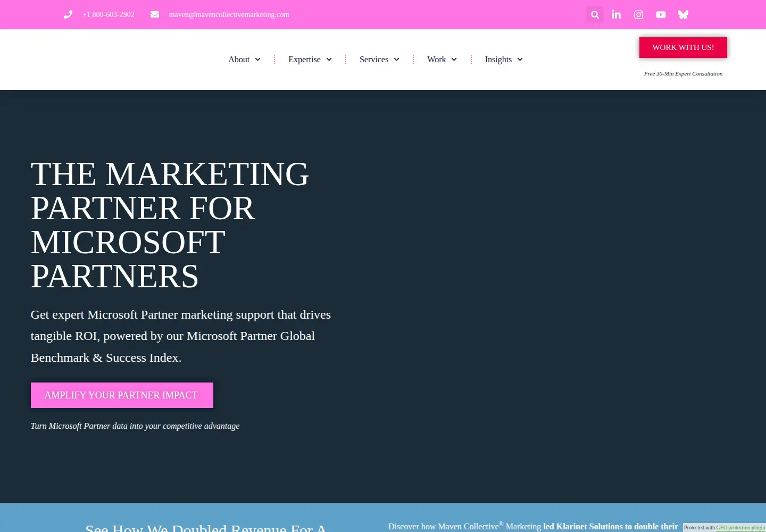Expand the Insights dropdown chevron

point(520,60)
